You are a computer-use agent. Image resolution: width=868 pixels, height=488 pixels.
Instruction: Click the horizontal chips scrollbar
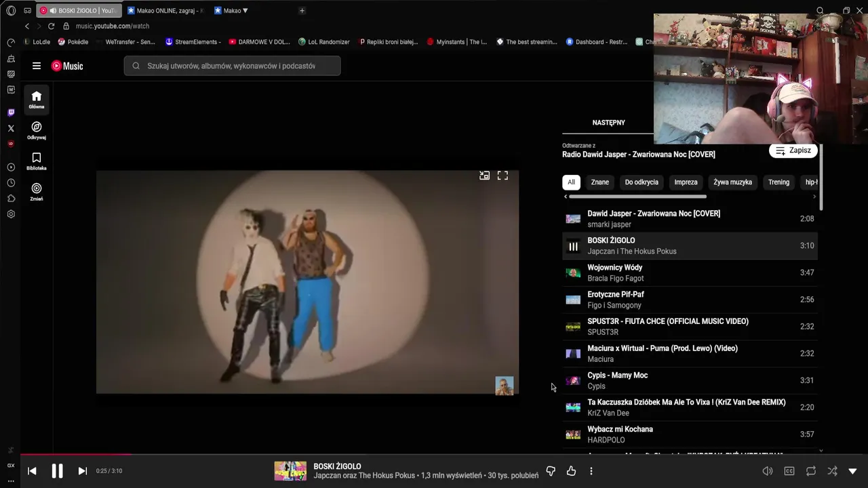pyautogui.click(x=637, y=197)
